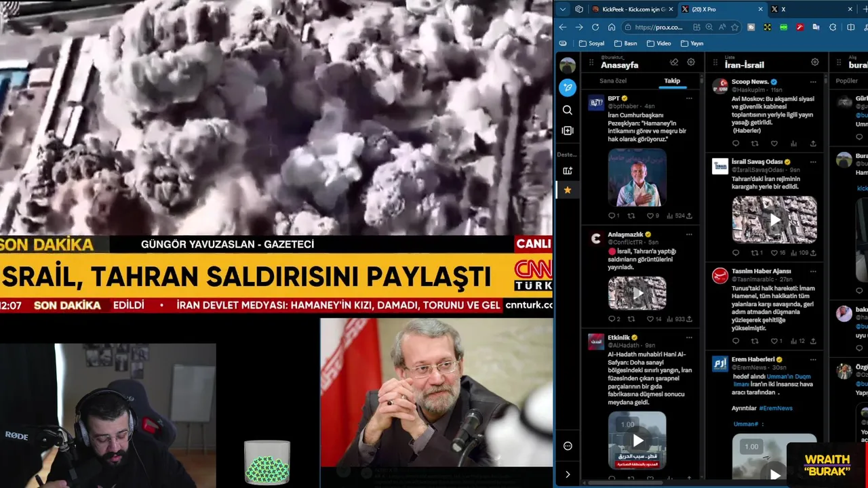Open more menu on Erem Haberleri post

[x=813, y=359]
